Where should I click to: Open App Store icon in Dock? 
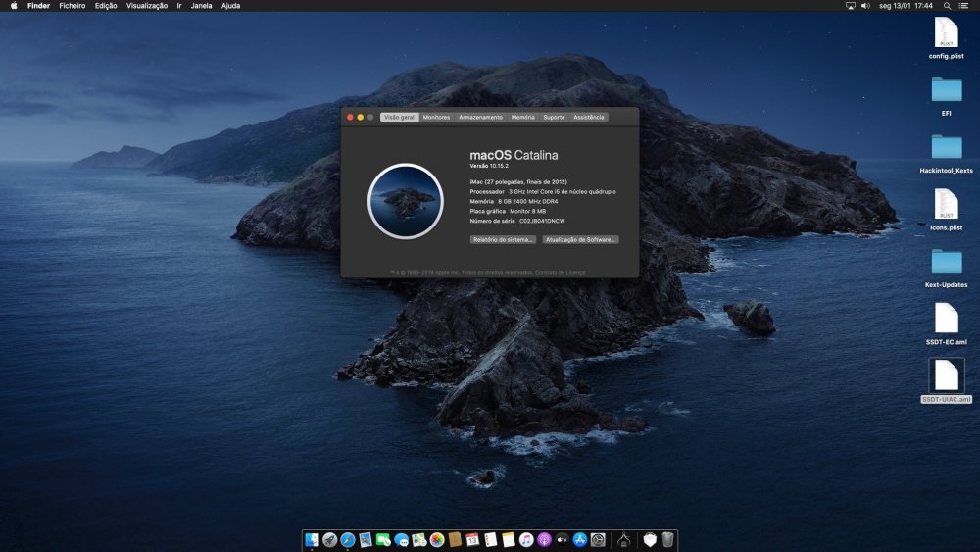point(580,539)
